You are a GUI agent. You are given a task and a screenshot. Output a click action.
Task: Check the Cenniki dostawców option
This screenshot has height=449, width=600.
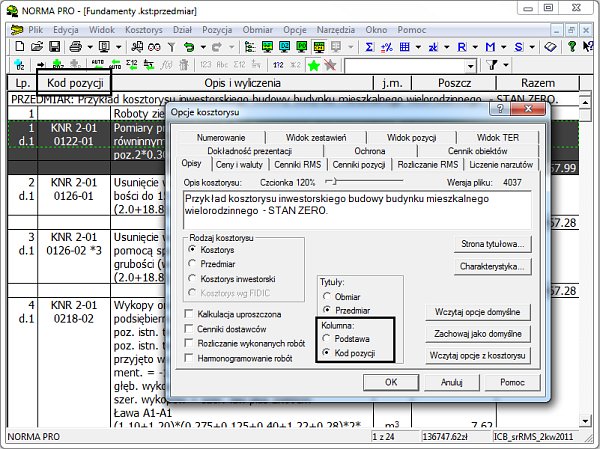(190, 328)
